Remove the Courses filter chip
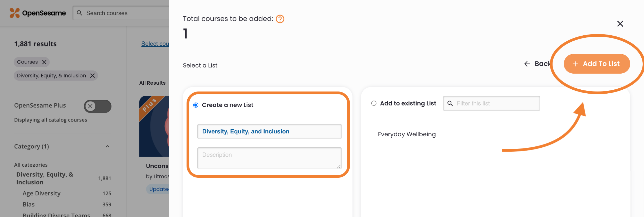 point(44,62)
